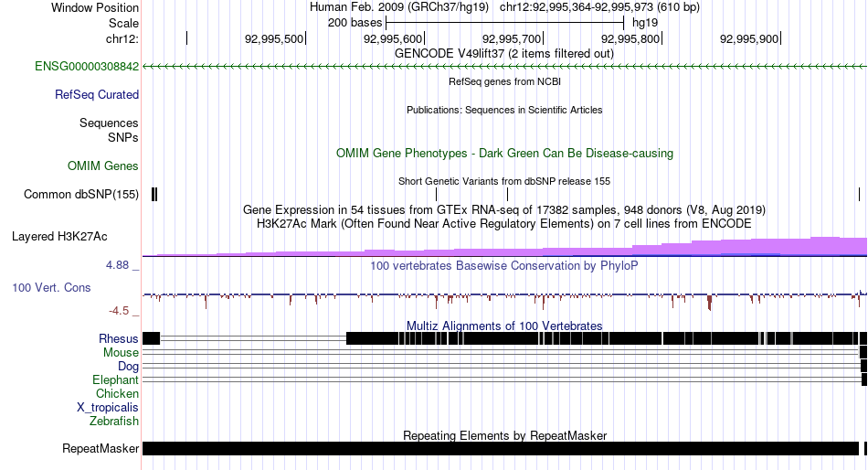
Task: Click the Mouse alignment label
Action: (121, 353)
